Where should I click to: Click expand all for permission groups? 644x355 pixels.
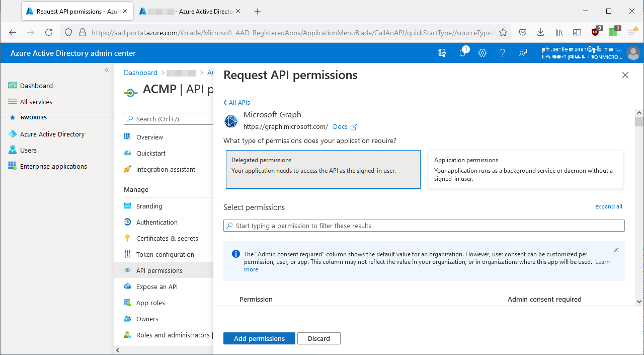pos(608,206)
